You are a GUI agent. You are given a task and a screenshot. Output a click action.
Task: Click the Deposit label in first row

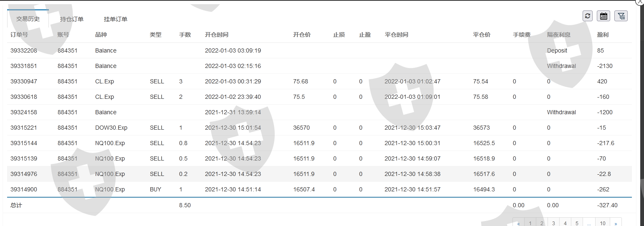tap(557, 50)
